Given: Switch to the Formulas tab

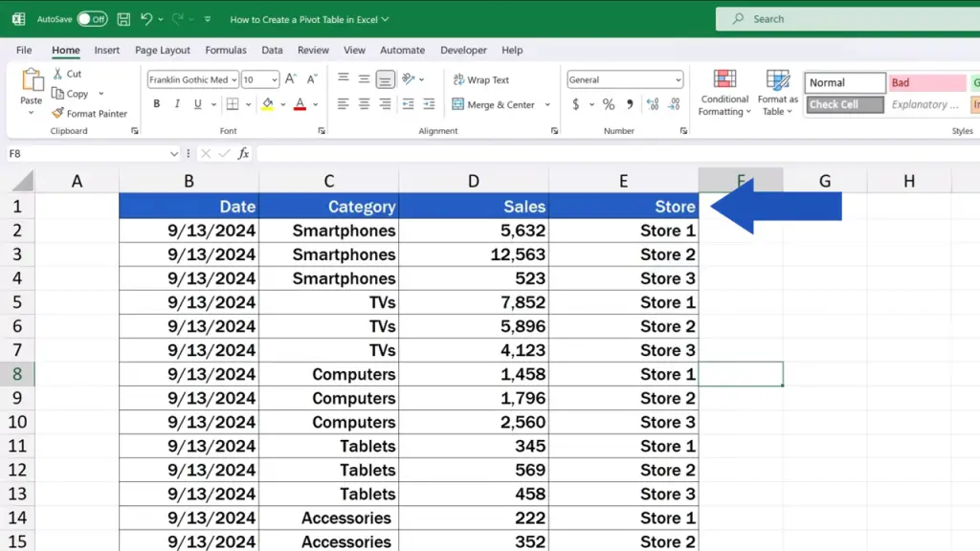Looking at the screenshot, I should pos(226,50).
